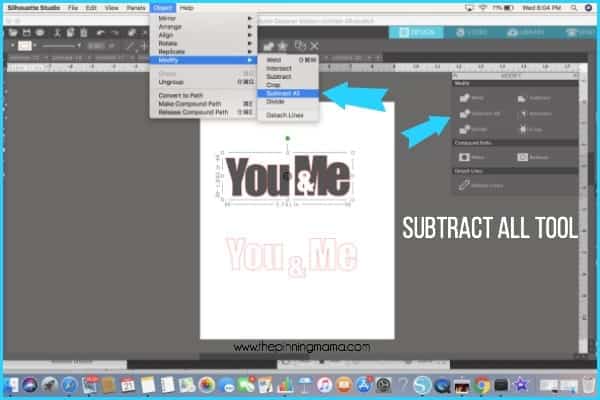Click the X icon in quick-access toolbar
Screen dimensions: 600x400
315,46
